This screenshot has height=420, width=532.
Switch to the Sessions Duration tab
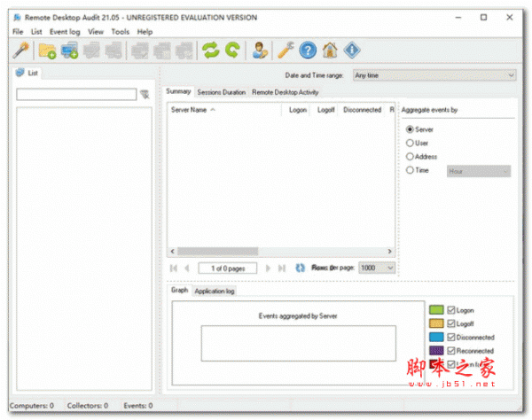[221, 92]
